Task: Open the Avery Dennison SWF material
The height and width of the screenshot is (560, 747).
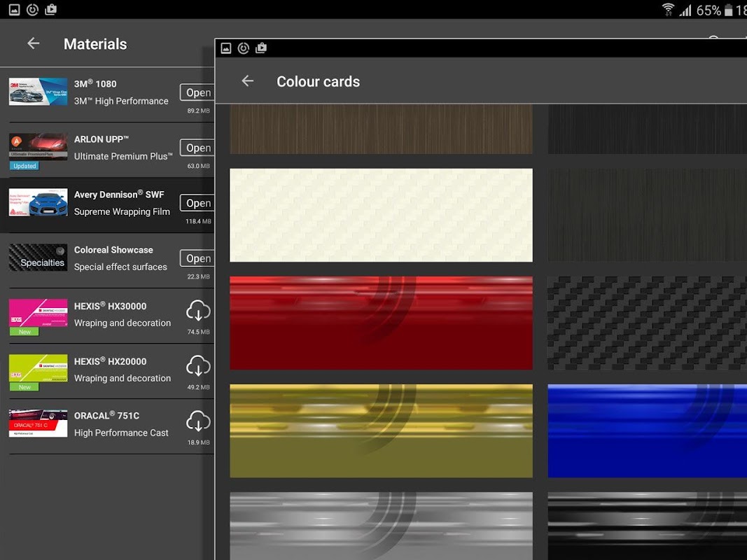Action: (x=197, y=203)
